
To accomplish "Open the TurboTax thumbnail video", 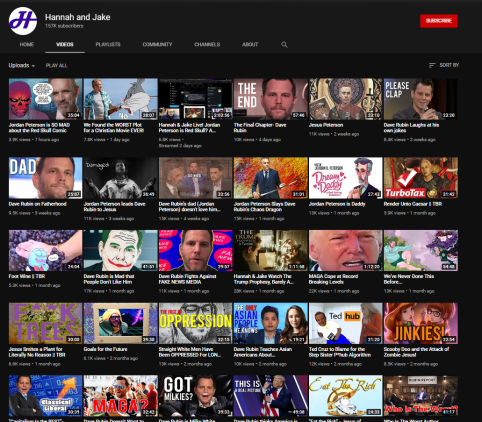I will pyautogui.click(x=420, y=178).
